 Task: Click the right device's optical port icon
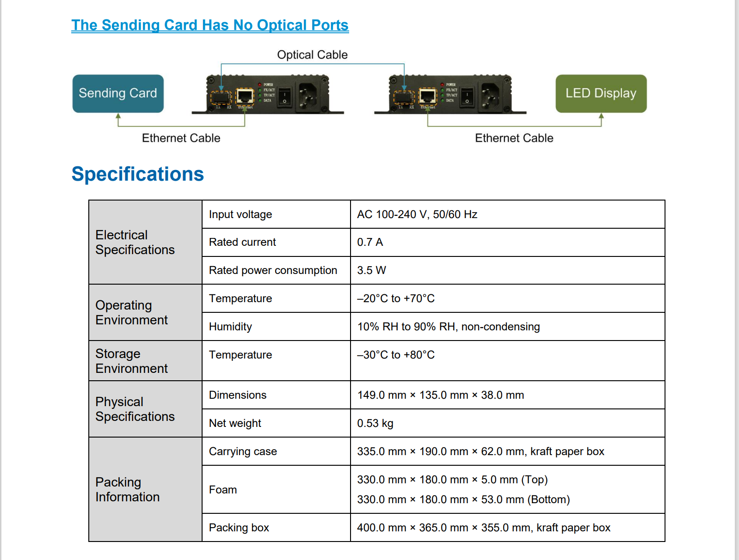pyautogui.click(x=404, y=97)
